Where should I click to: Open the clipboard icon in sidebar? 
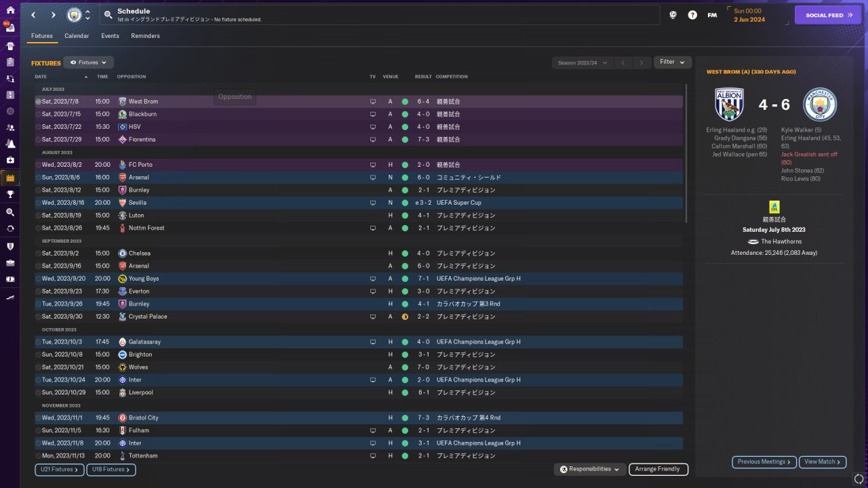tap(9, 62)
